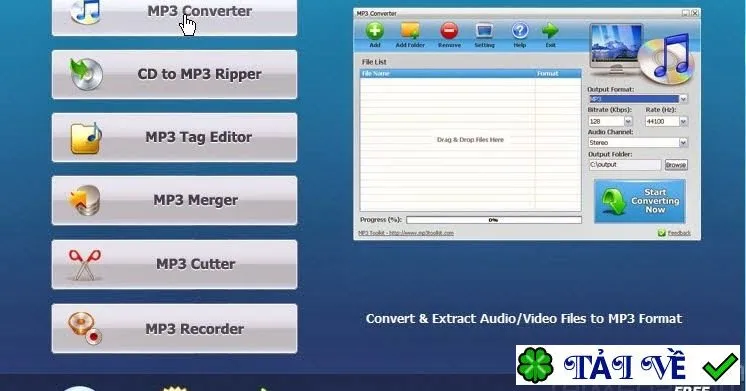Click the Drag & Drop Files area

(470, 140)
